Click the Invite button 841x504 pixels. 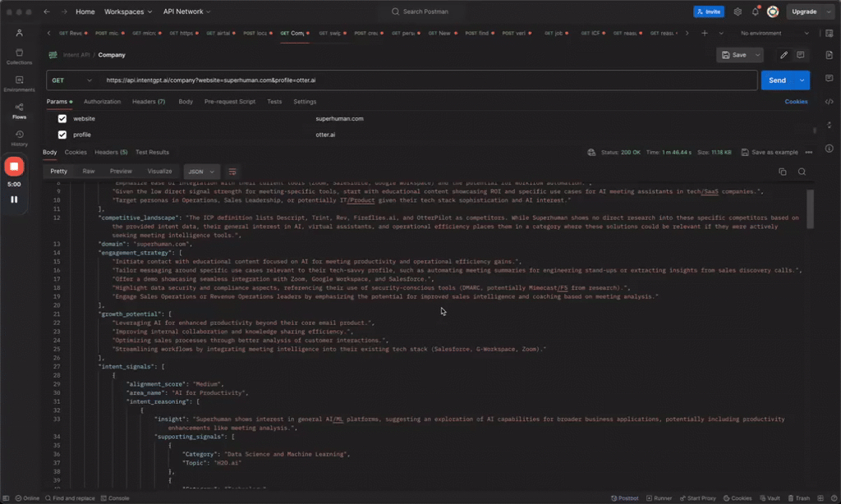point(709,11)
